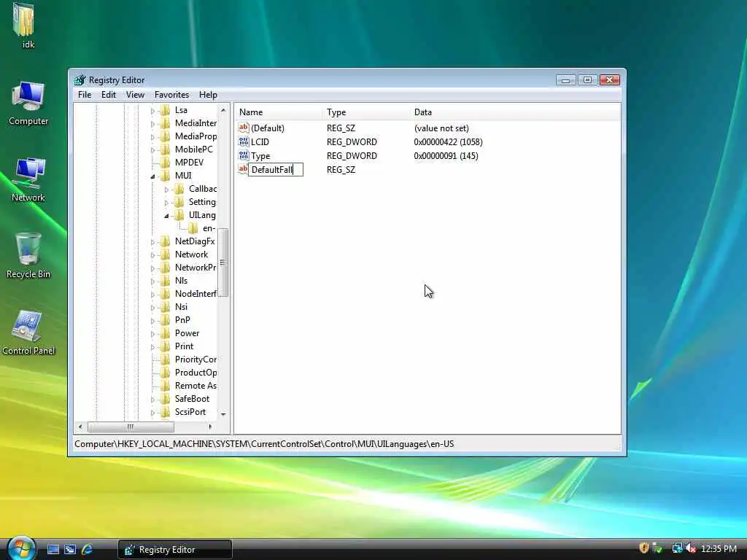Select the ProductOp key

click(x=196, y=373)
